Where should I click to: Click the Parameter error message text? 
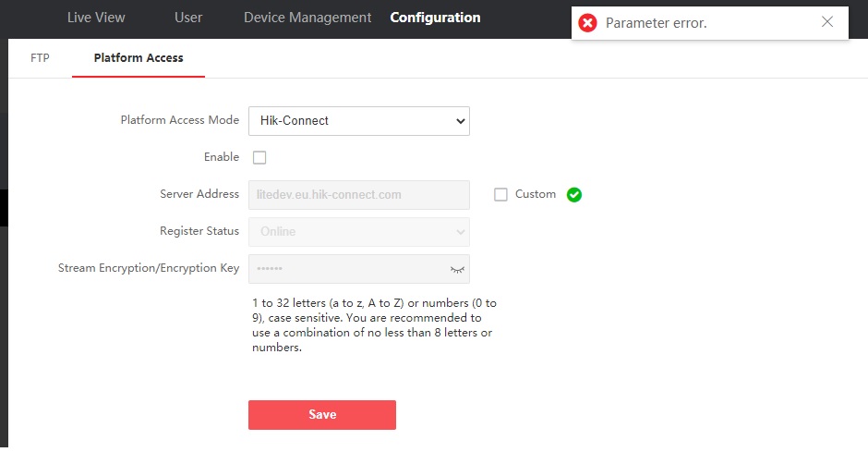[656, 23]
